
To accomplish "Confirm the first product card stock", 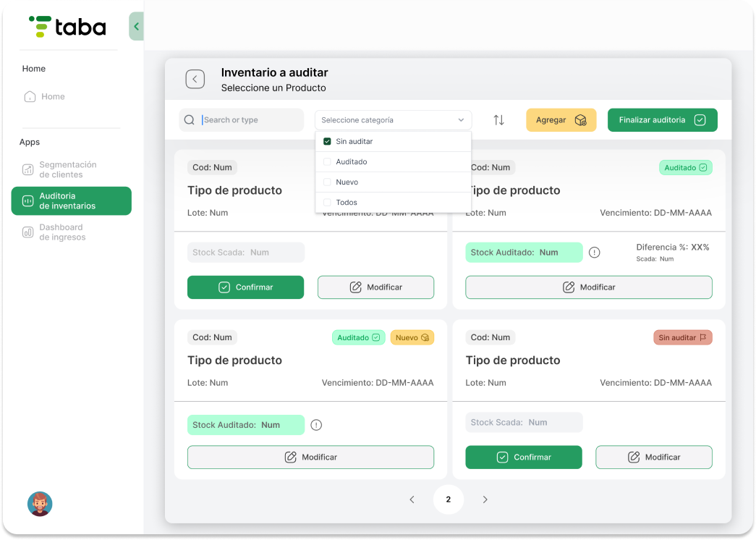I will coord(245,287).
